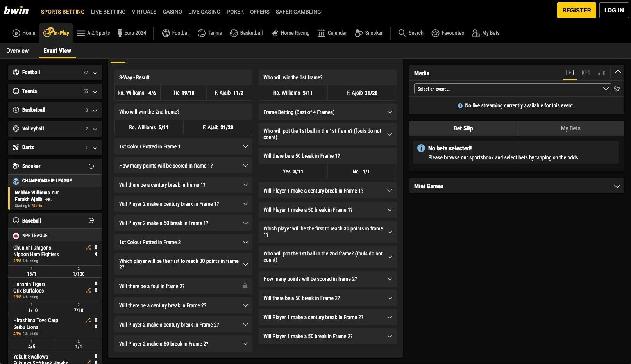
Task: Select Bet Slip tab
Action: tap(463, 128)
